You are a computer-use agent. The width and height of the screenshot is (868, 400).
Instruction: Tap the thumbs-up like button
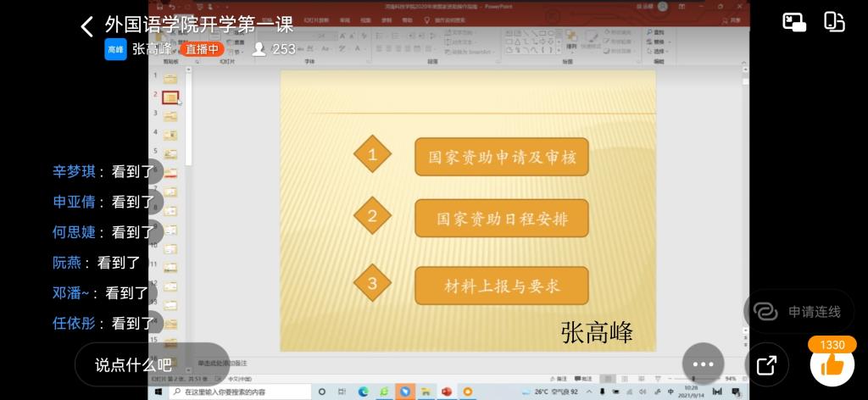click(x=832, y=365)
